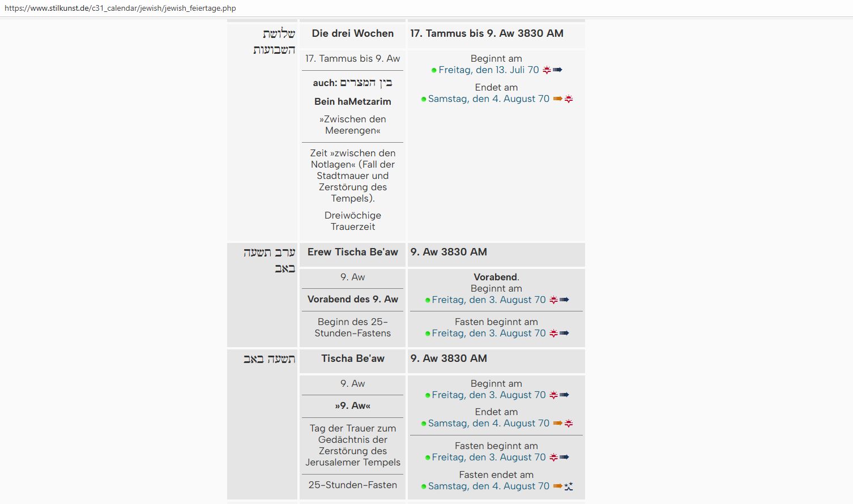Click the dark blue arrow after 13. Juli 70
853x504 pixels.
557,70
